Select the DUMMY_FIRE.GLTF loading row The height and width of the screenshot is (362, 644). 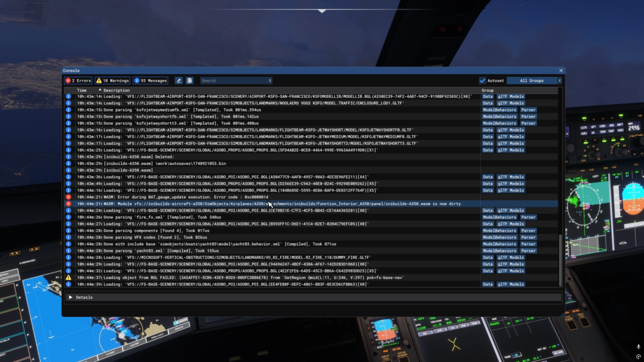tap(311, 257)
